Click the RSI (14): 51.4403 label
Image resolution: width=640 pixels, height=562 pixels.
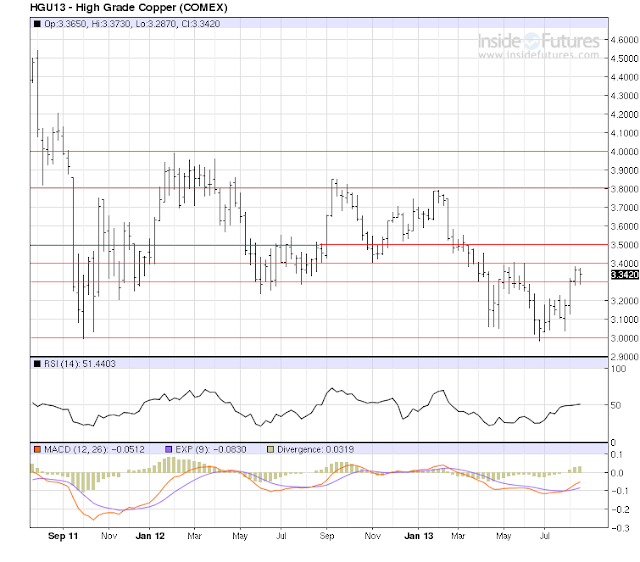(x=80, y=364)
